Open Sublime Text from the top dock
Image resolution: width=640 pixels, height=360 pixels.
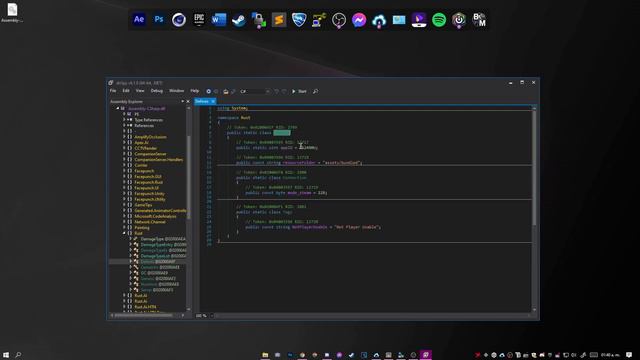[x=279, y=20]
